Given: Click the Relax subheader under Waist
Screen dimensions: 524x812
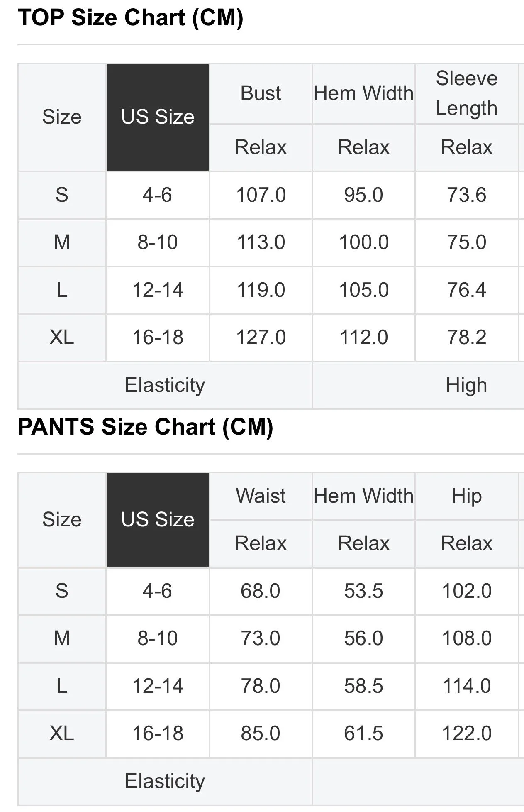Looking at the screenshot, I should point(261,543).
